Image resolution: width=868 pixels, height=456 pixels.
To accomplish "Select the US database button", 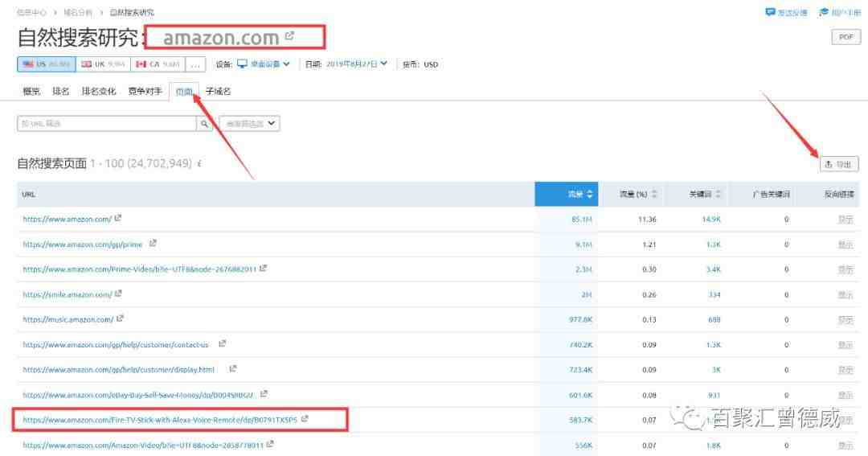I will point(47,64).
